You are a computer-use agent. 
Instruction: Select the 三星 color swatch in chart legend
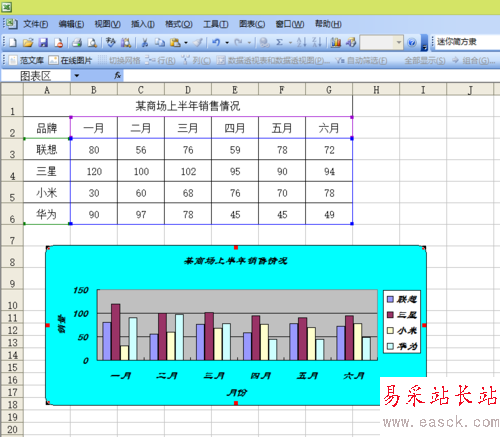point(390,315)
